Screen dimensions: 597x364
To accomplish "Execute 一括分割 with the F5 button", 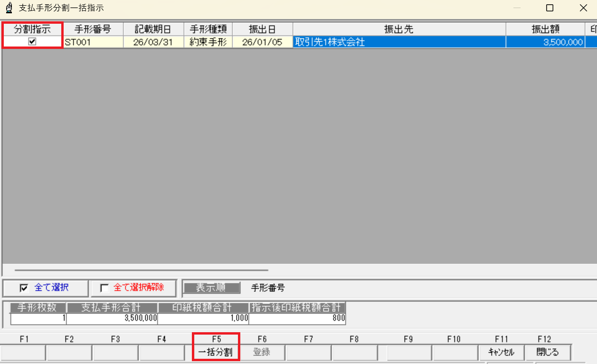I will coord(216,352).
